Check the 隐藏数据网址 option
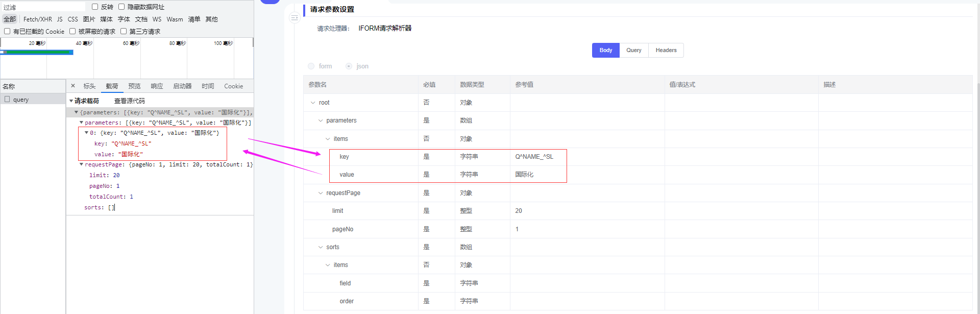Image resolution: width=980 pixels, height=314 pixels. (121, 7)
